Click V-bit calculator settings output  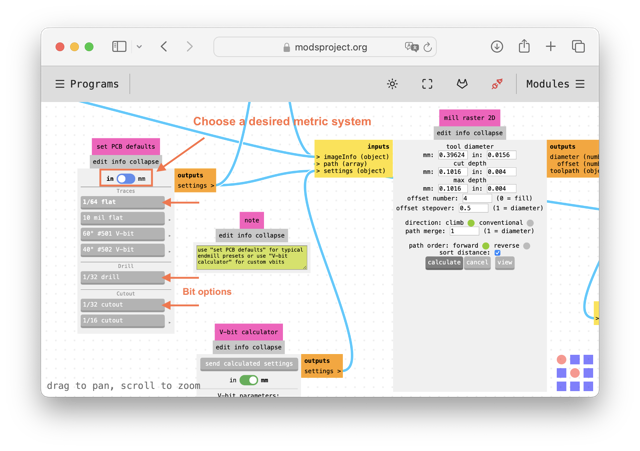point(322,371)
